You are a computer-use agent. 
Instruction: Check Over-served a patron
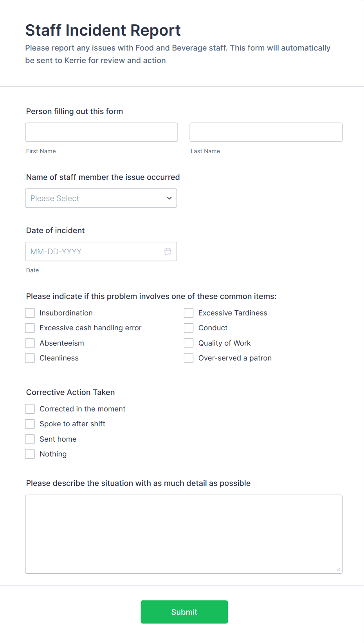point(189,358)
